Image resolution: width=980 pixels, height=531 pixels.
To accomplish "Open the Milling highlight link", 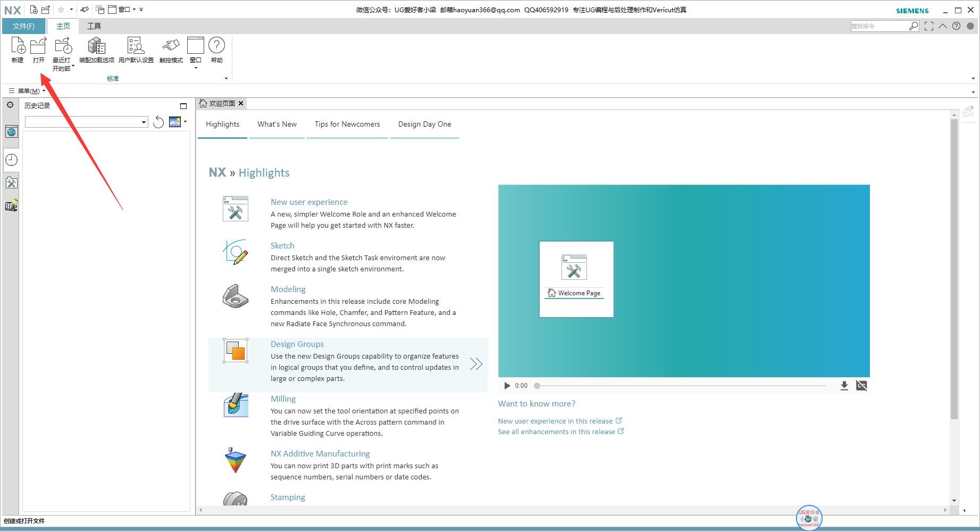I will click(x=283, y=399).
